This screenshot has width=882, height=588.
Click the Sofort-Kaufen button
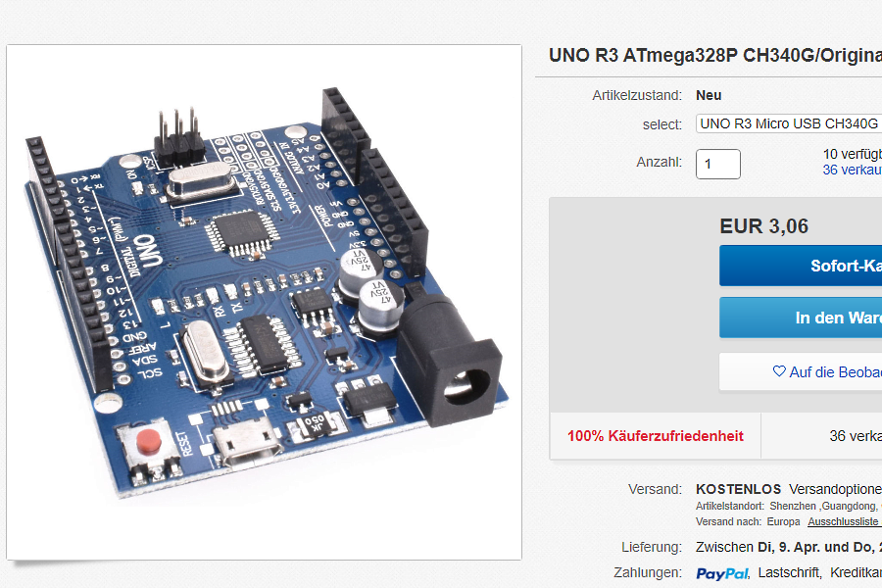[801, 266]
